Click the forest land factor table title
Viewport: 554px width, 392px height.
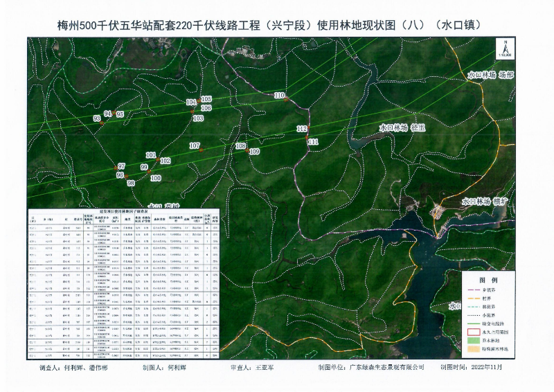124,211
